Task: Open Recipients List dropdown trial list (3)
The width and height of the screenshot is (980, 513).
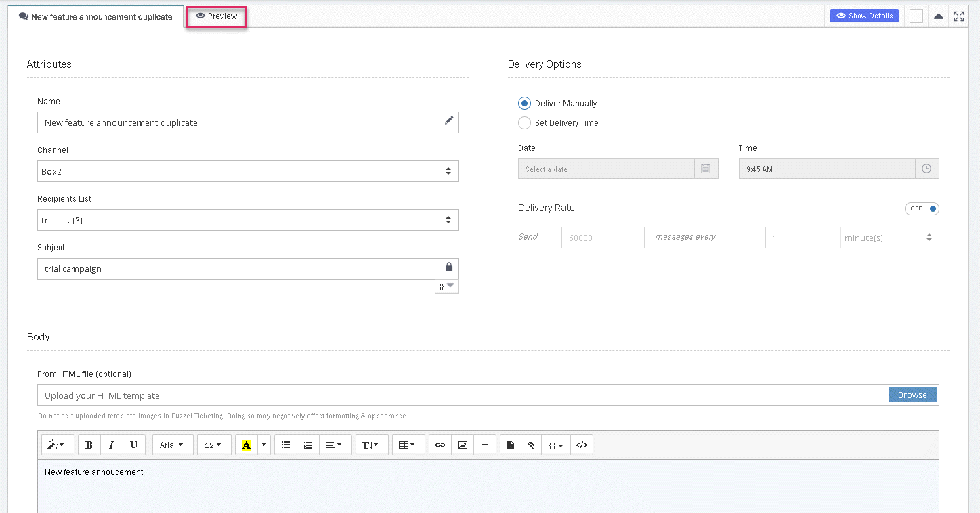Action: pos(247,221)
